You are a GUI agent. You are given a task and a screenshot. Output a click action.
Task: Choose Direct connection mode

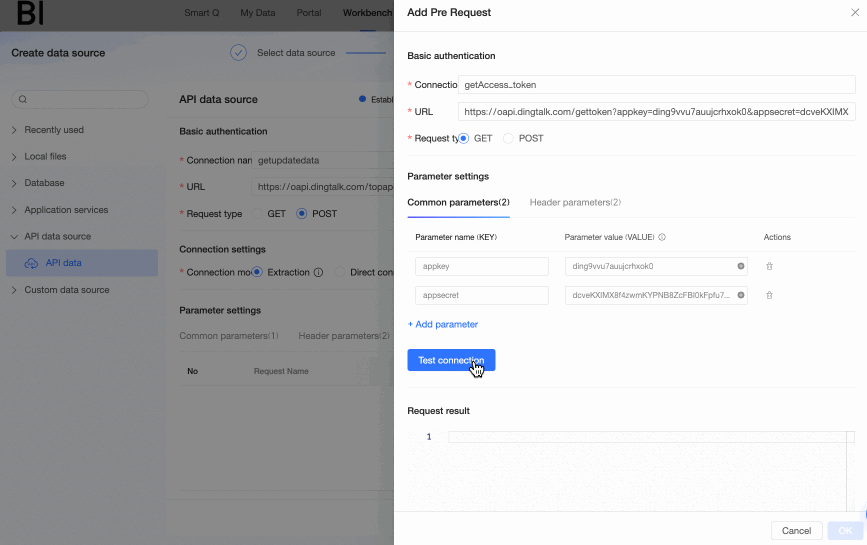tap(340, 272)
